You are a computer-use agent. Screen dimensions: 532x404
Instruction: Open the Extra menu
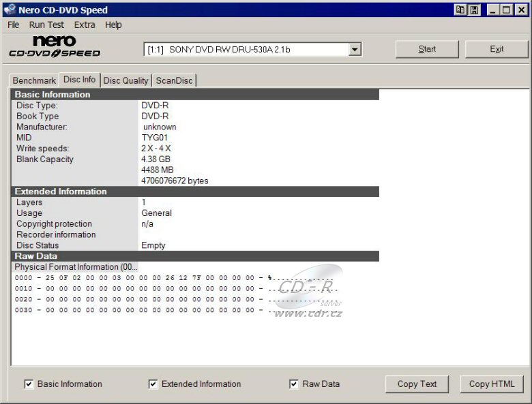pos(85,25)
